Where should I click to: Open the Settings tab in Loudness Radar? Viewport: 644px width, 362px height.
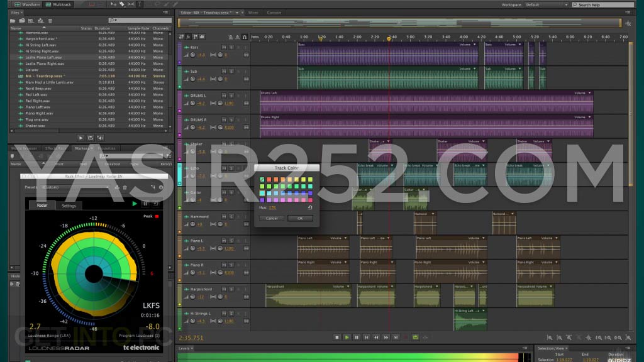(x=69, y=206)
